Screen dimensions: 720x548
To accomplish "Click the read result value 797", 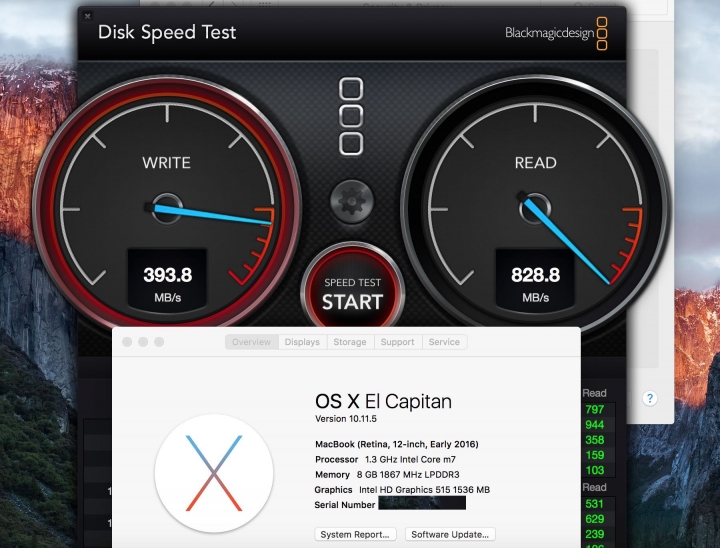I will pos(595,409).
